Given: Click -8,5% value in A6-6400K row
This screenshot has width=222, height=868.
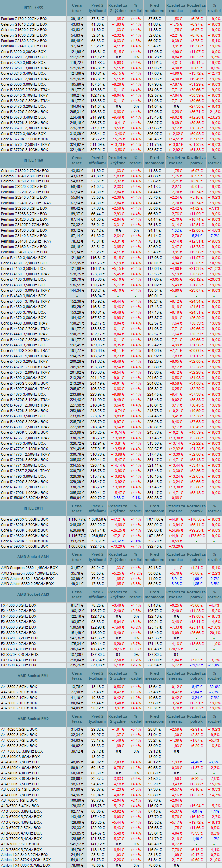Looking at the screenshot, I should 214,762.
